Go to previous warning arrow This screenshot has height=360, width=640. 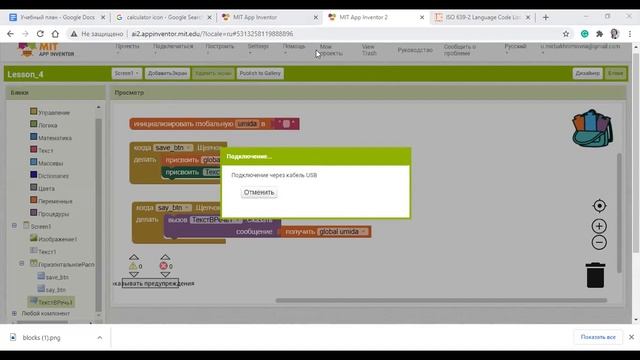134,257
